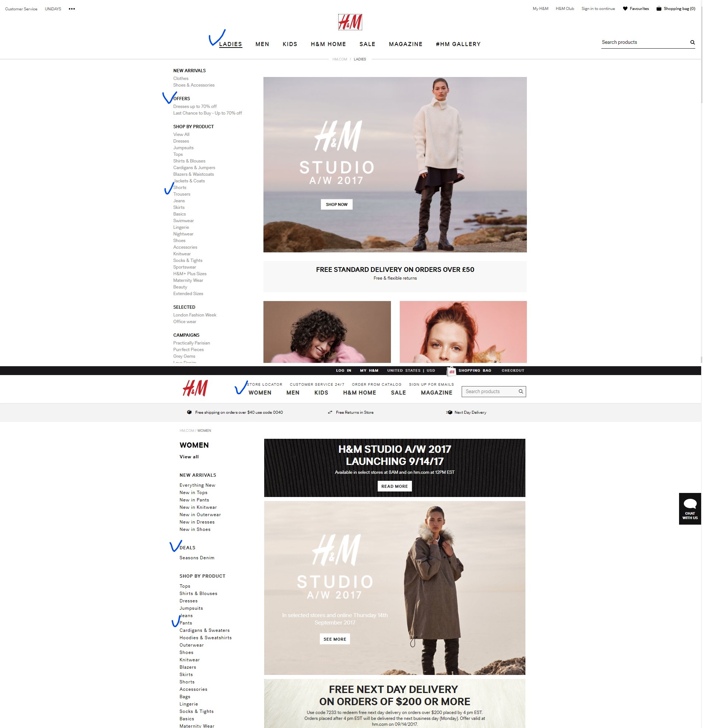The image size is (703, 728).
Task: Click the Next Day Delivery icon
Action: point(449,412)
